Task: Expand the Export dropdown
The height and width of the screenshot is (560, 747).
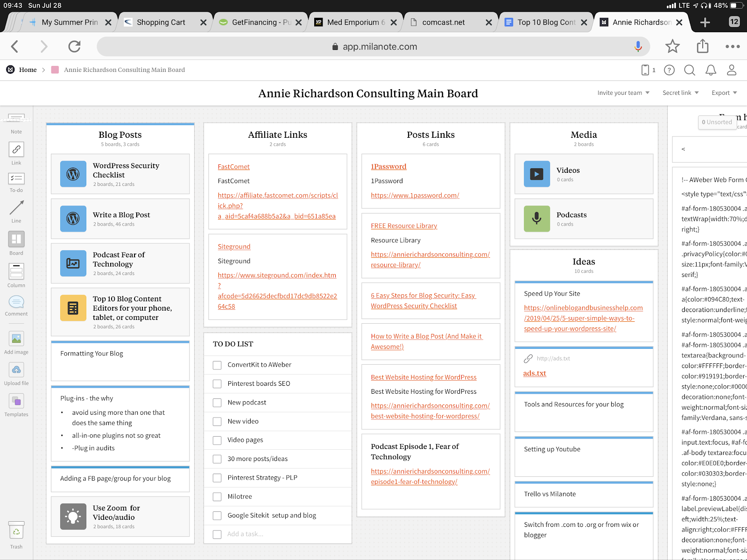Action: tap(724, 93)
